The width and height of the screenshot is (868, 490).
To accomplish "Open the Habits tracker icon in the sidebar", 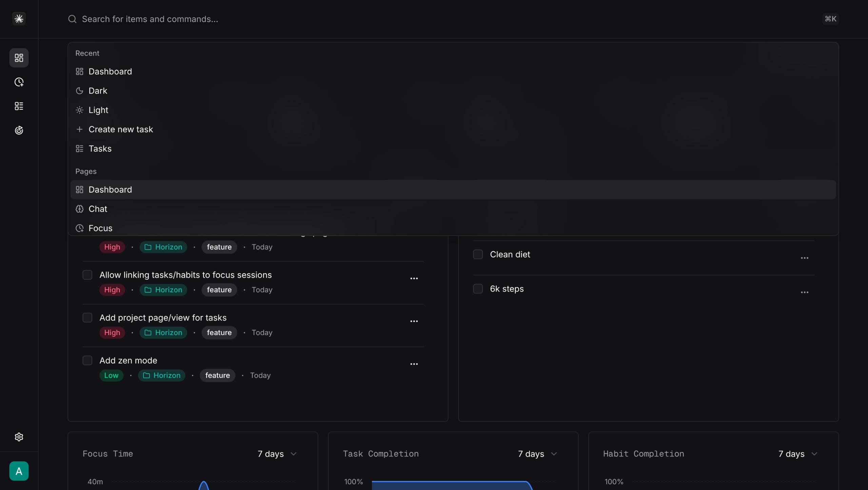I will (19, 130).
